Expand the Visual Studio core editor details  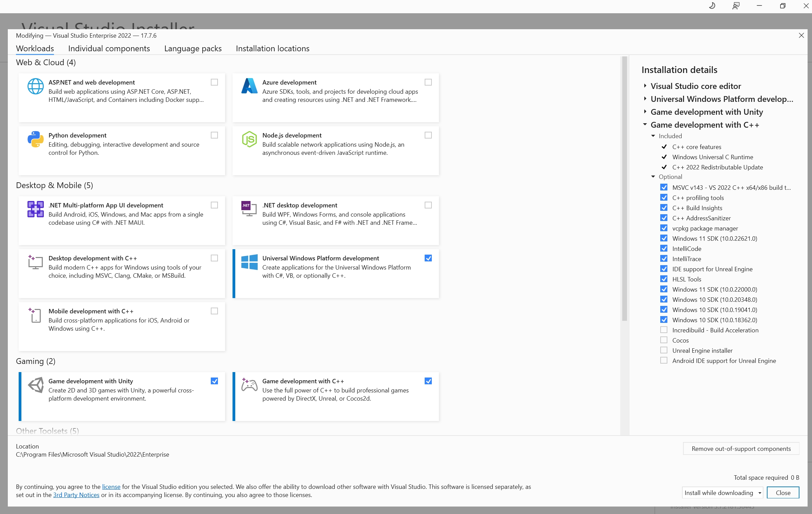coord(645,86)
